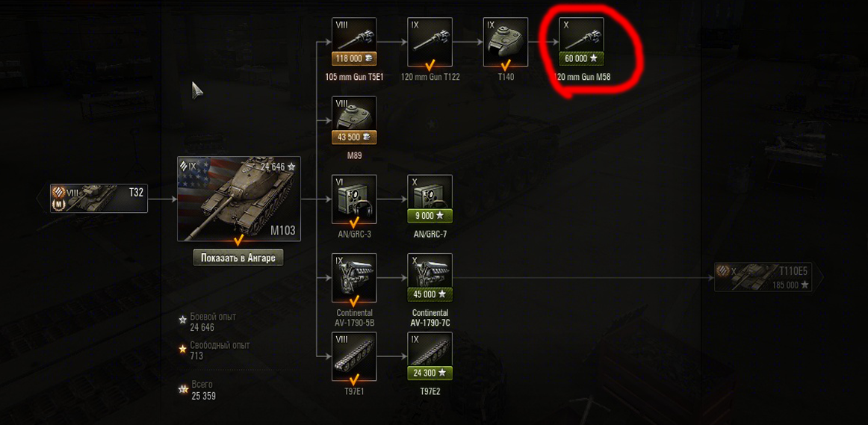The image size is (868, 425).
Task: Click the T140 turret module icon
Action: coord(506,42)
